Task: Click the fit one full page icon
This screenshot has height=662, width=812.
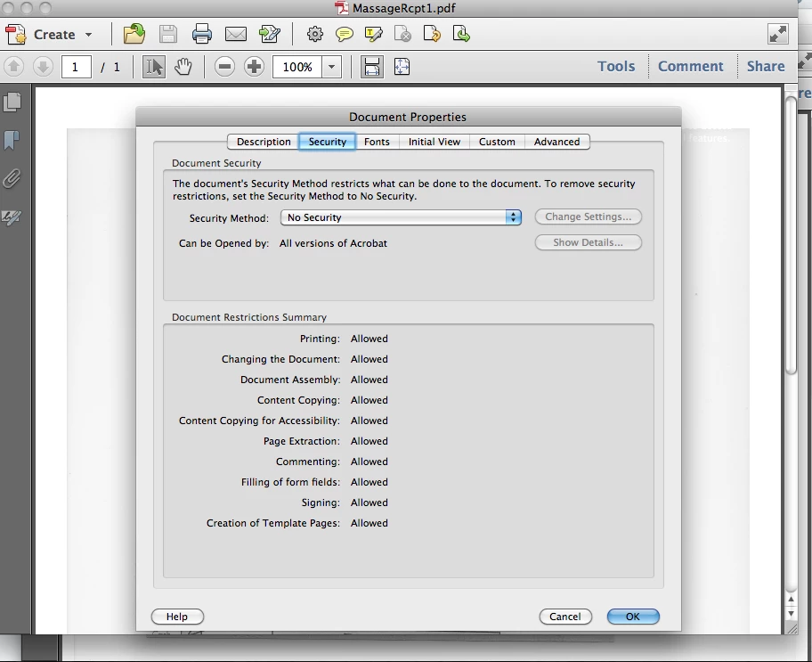Action: click(x=402, y=66)
